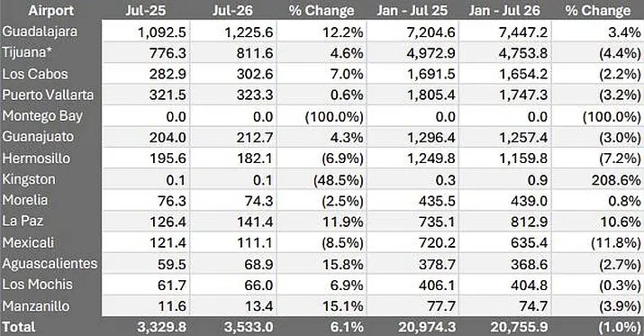Select the Tijuana* row label
This screenshot has height=336, width=644.
[30, 52]
